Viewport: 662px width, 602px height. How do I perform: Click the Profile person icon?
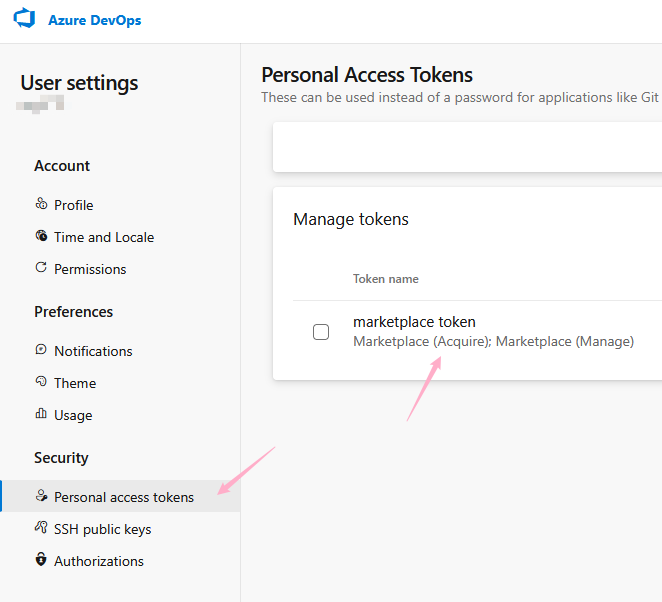click(x=41, y=204)
